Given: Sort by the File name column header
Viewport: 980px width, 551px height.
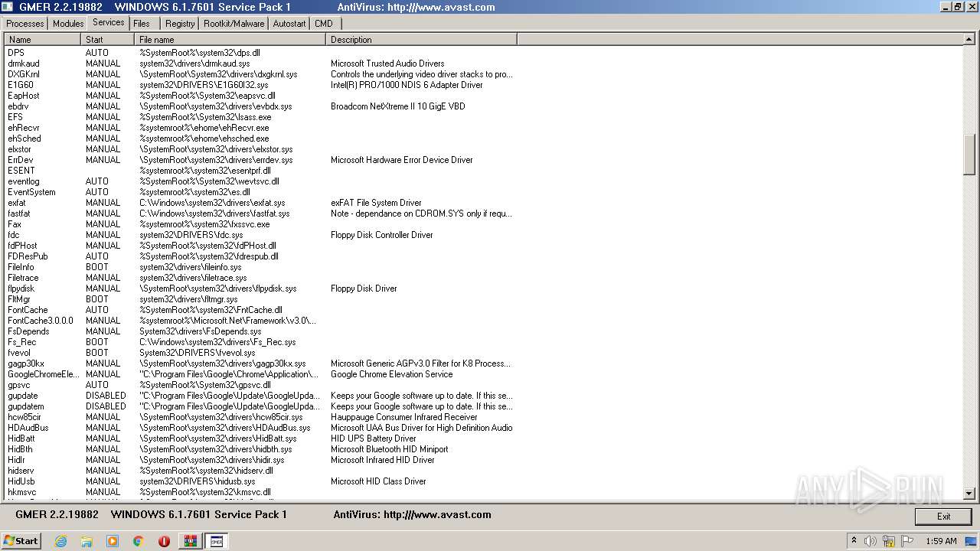Looking at the screenshot, I should [x=230, y=39].
